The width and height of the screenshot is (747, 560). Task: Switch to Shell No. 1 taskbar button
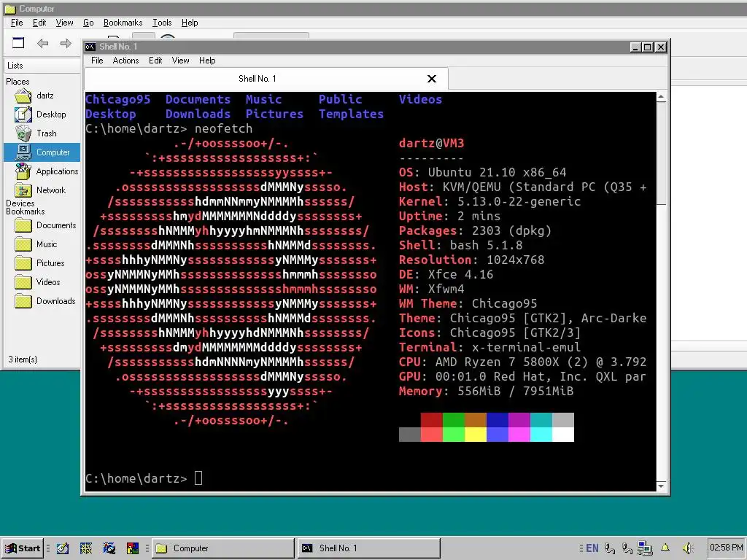[x=369, y=548]
